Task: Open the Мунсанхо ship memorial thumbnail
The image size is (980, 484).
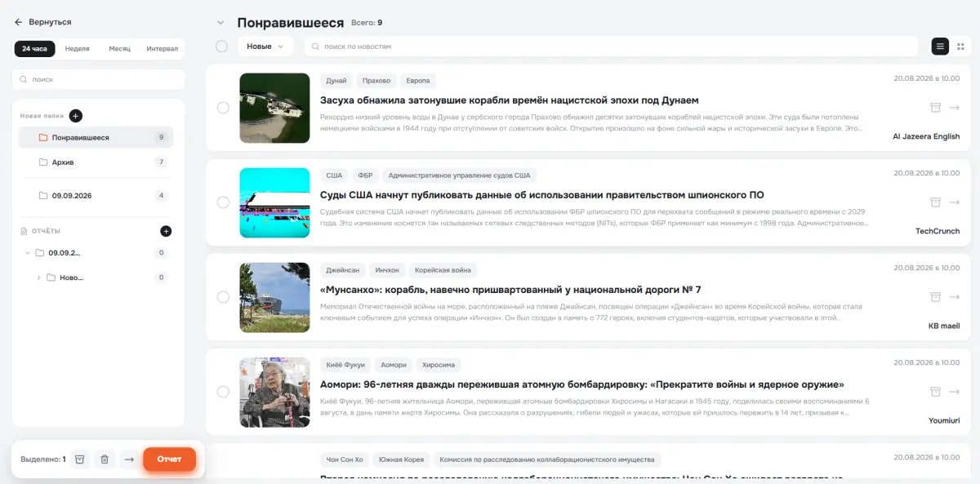Action: click(274, 297)
